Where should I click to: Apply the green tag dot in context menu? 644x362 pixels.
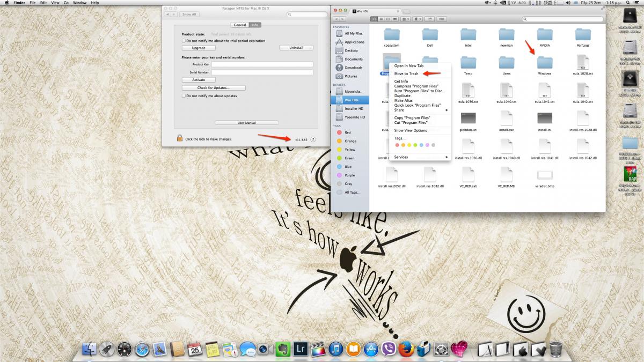point(415,145)
